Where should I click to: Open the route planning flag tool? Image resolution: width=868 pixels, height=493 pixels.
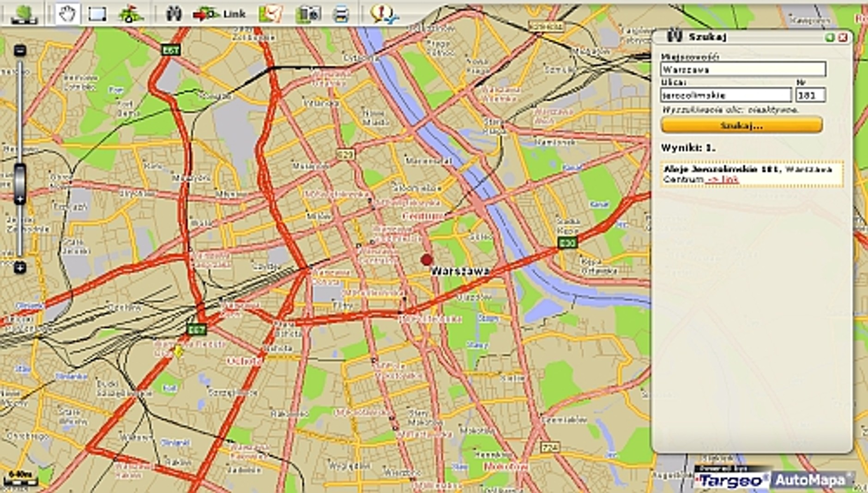(130, 12)
